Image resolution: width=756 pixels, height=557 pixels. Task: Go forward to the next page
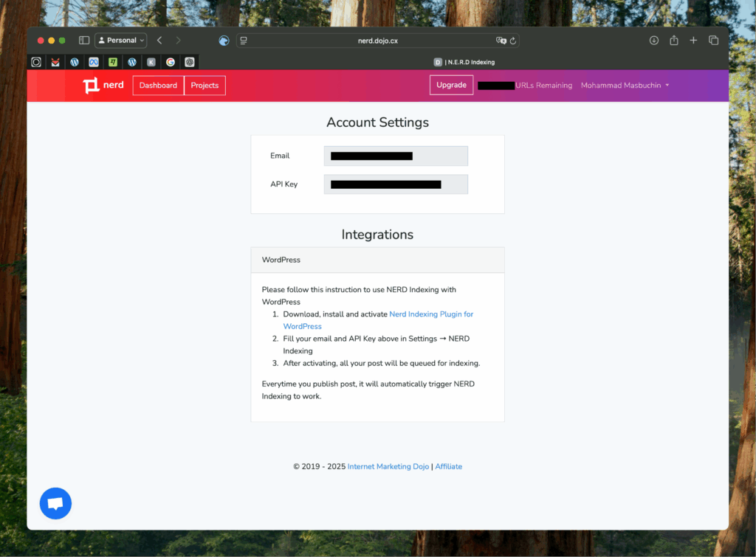(179, 41)
